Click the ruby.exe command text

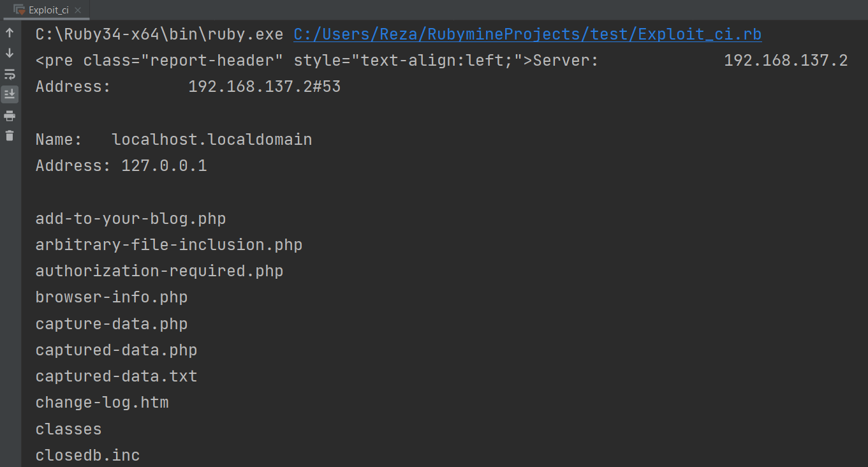tap(159, 34)
